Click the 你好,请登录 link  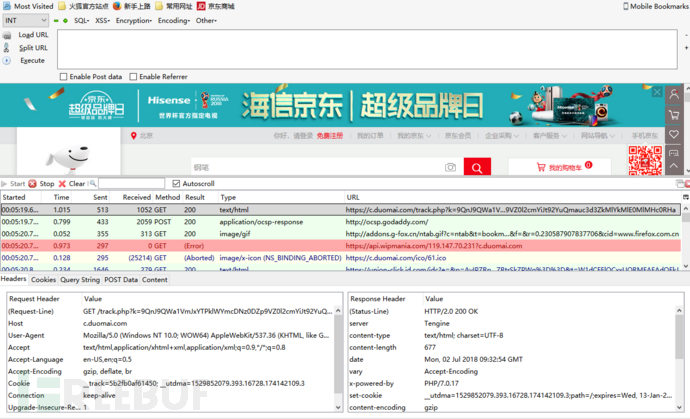click(294, 136)
